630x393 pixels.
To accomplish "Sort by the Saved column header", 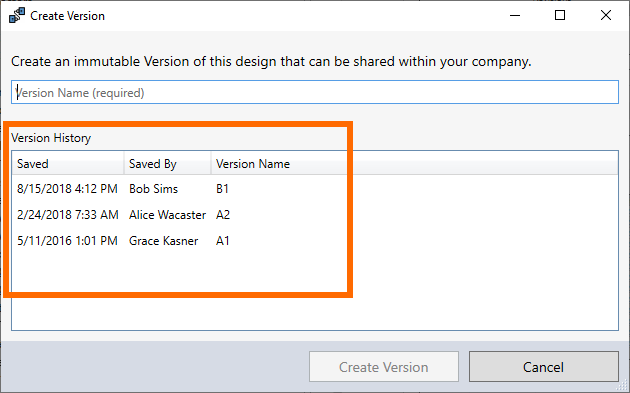I will point(68,164).
